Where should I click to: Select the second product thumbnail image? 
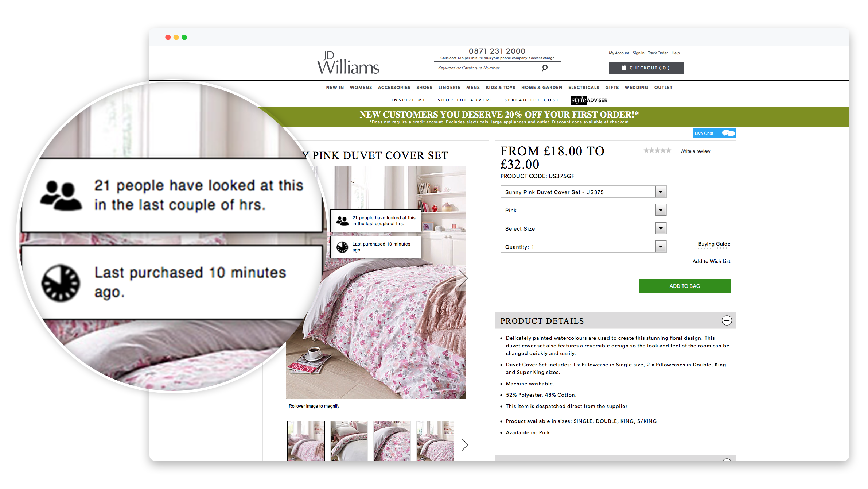point(349,441)
